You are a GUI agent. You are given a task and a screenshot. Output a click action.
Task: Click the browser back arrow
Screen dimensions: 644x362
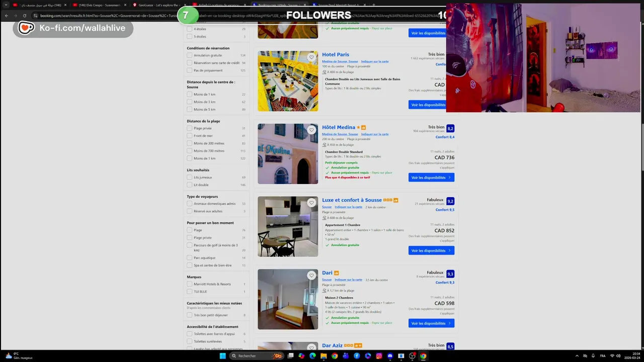point(6,16)
